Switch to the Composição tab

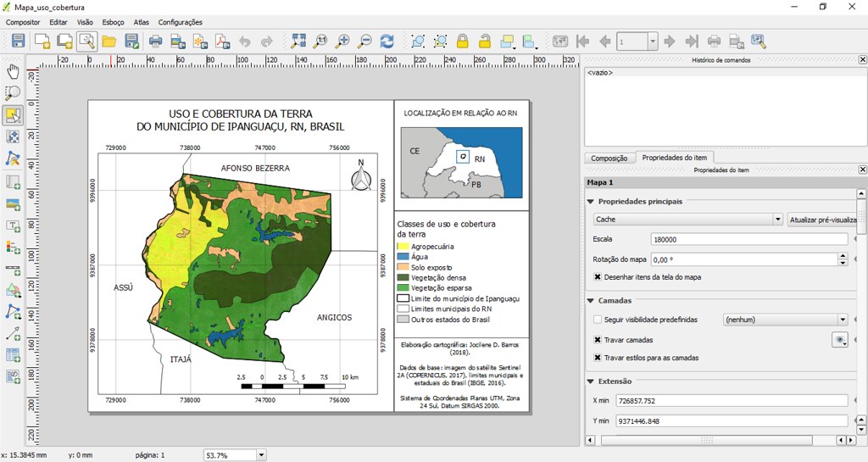click(609, 158)
